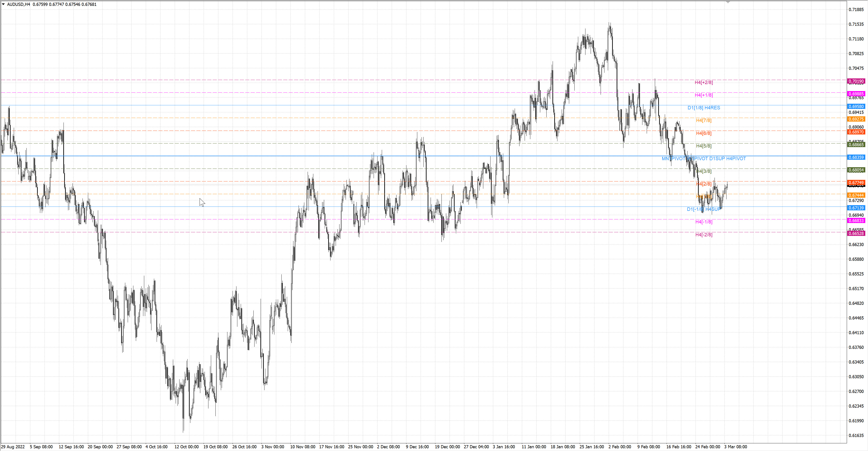Click the H4[6/8] level label
This screenshot has width=868, height=451.
704,133
